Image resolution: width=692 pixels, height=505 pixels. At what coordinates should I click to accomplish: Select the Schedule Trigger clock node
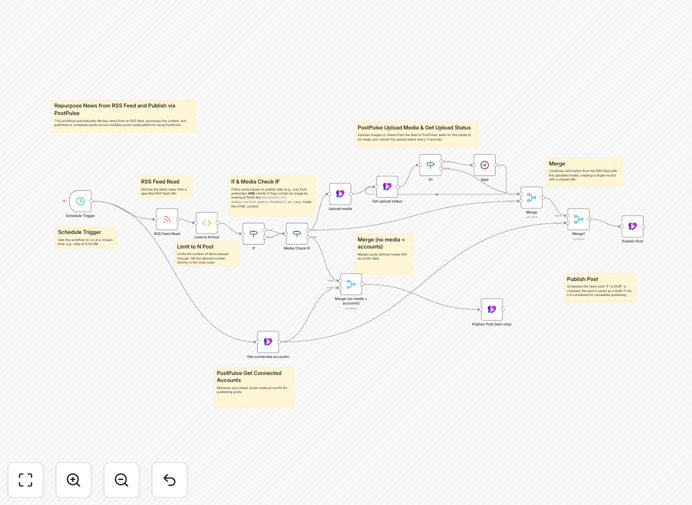coord(80,201)
